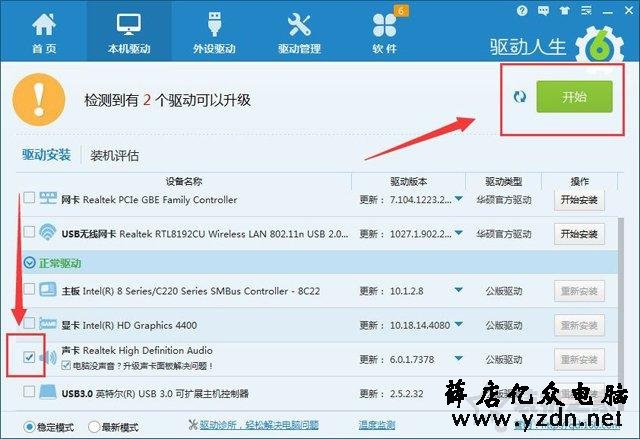Open version dropdown for 1027.1.902.2
Viewport: 640px width, 439px height.
[459, 233]
